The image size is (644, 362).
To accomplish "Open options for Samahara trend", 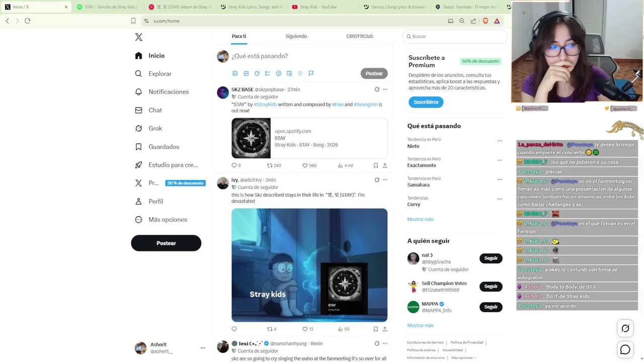I will click(500, 179).
